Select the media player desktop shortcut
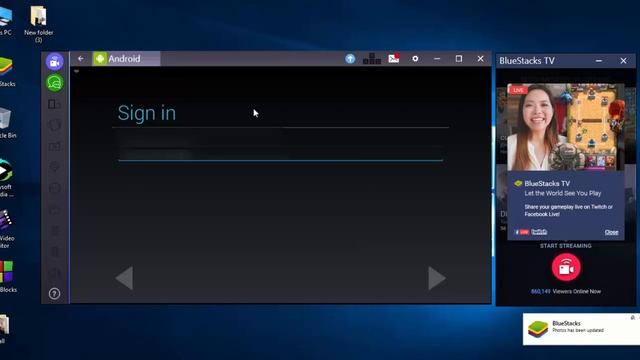Viewport: 640px width, 360px height. pyautogui.click(x=7, y=178)
